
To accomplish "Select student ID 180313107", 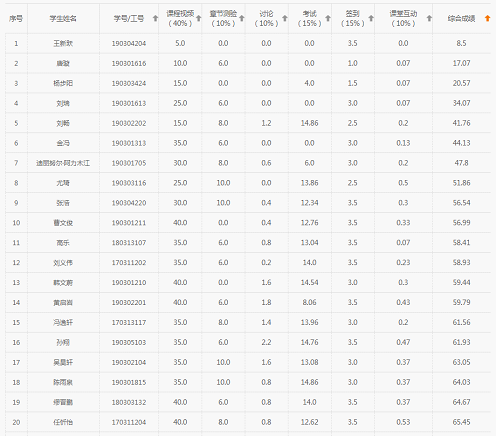I will 129,243.
